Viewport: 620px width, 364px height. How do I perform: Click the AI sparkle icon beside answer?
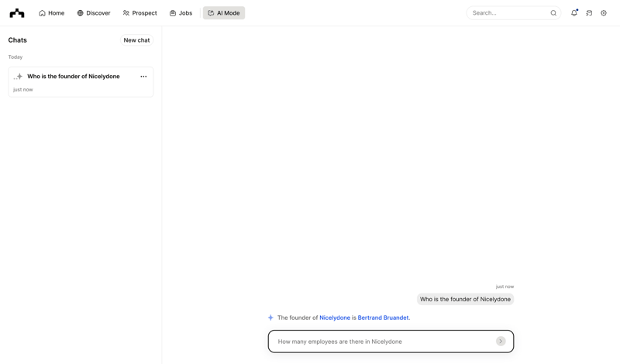pos(270,318)
